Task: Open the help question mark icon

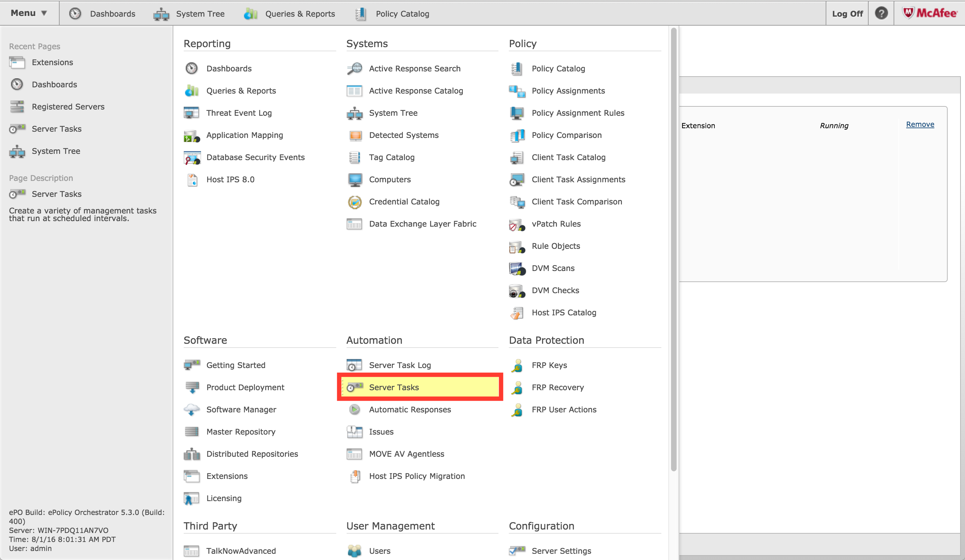Action: [x=881, y=13]
